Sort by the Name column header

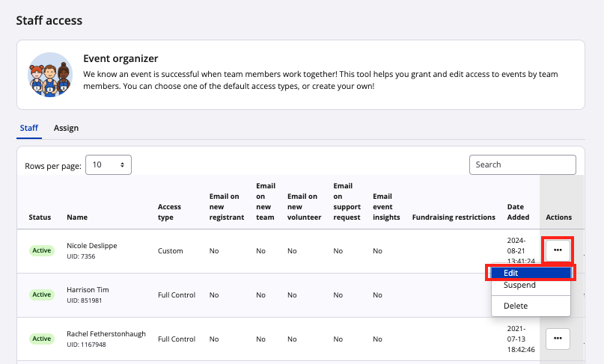click(x=77, y=218)
